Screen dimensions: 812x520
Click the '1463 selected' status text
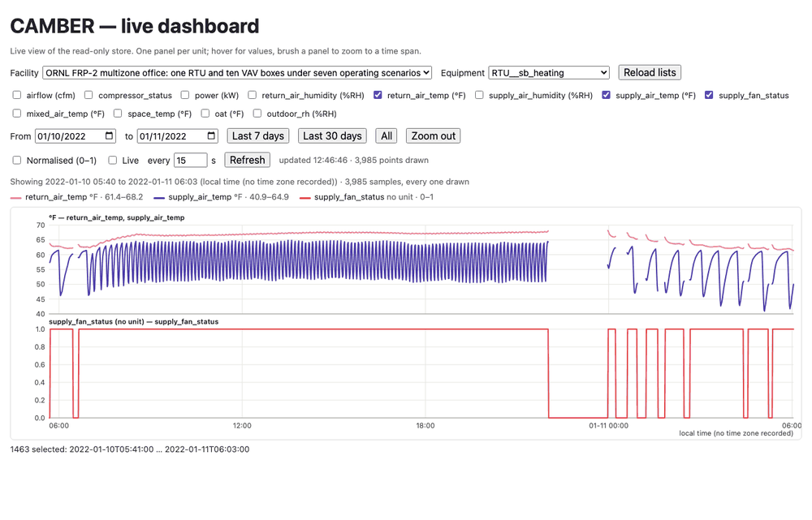129,449
